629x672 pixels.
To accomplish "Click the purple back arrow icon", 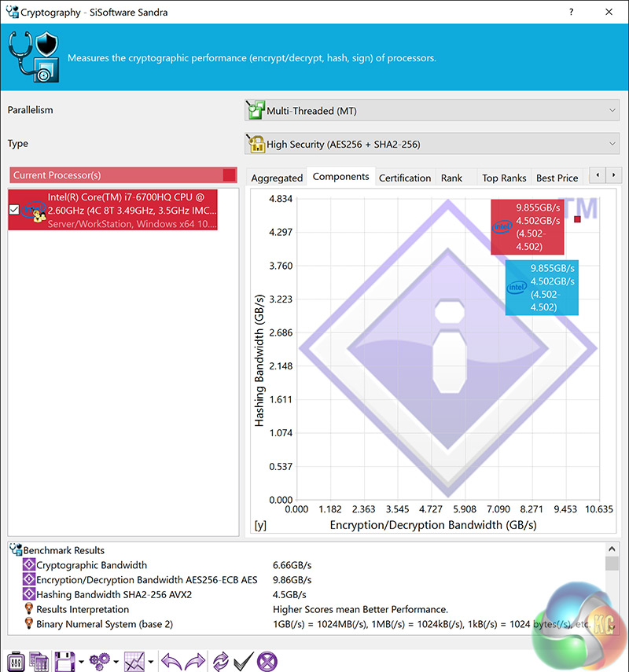I will [x=171, y=661].
